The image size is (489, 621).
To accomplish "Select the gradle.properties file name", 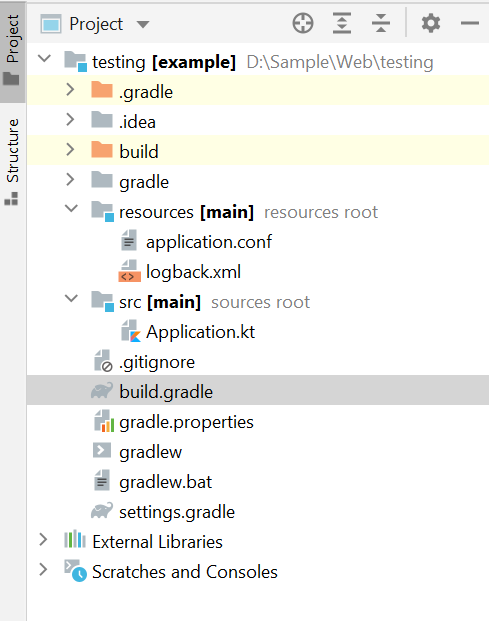I will (186, 422).
